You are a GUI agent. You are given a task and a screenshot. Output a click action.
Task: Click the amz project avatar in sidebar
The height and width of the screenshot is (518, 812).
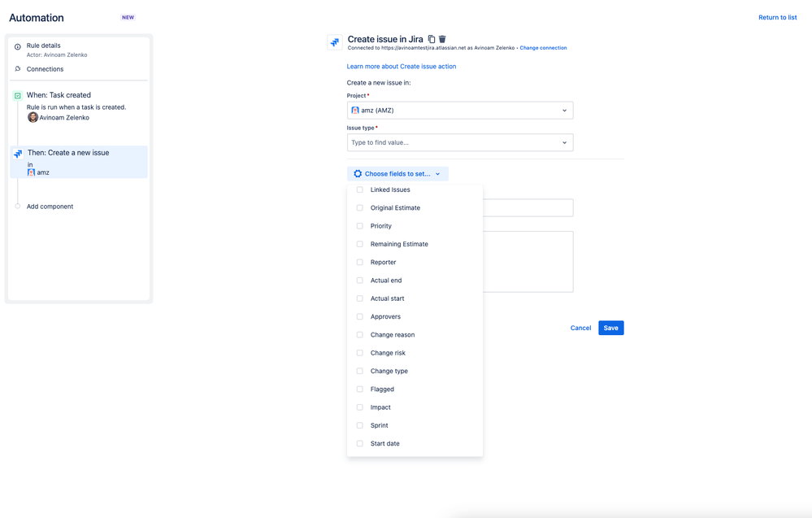(31, 172)
